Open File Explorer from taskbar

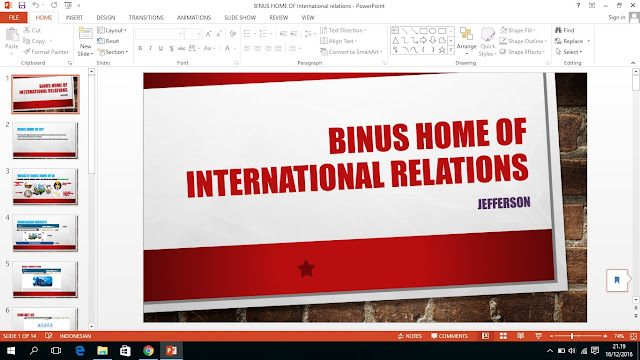pos(102,351)
